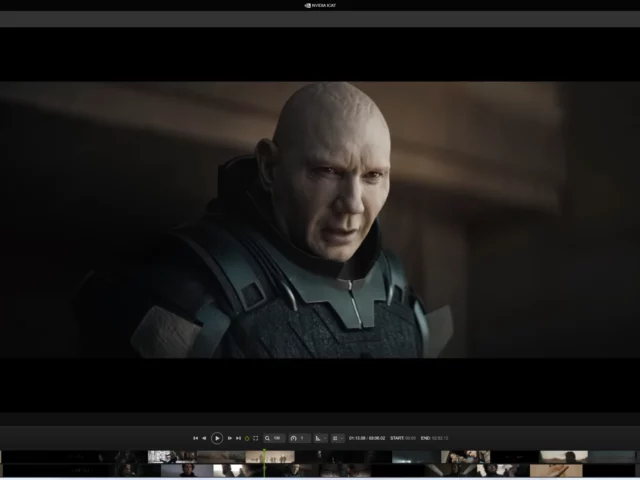Jump to the first frame

point(195,438)
